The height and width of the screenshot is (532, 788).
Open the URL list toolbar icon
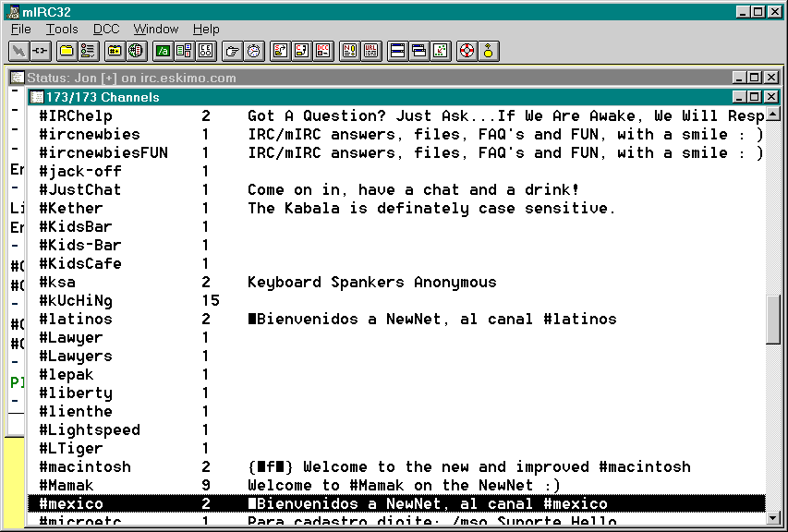[x=370, y=51]
